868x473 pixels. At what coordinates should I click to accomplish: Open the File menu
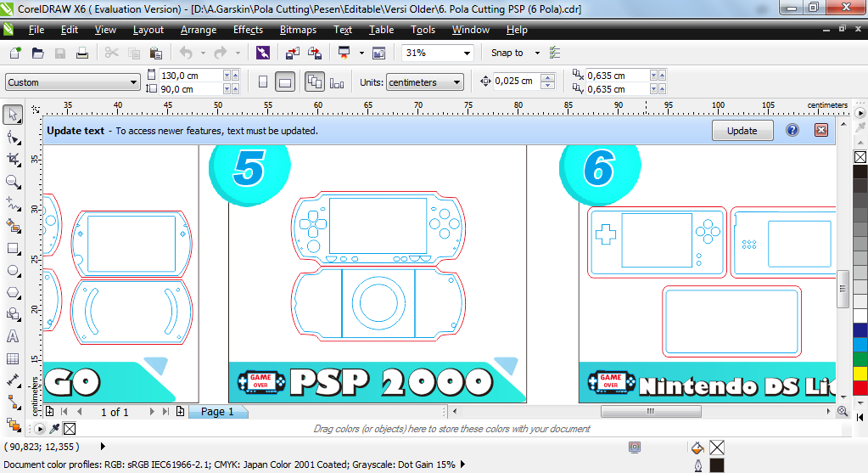point(36,30)
